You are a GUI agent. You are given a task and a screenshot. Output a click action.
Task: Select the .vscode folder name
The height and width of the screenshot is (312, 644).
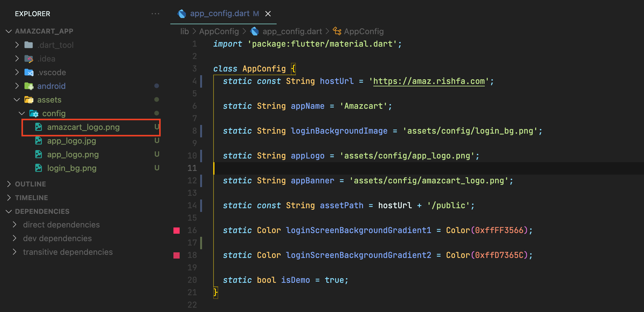coord(52,72)
